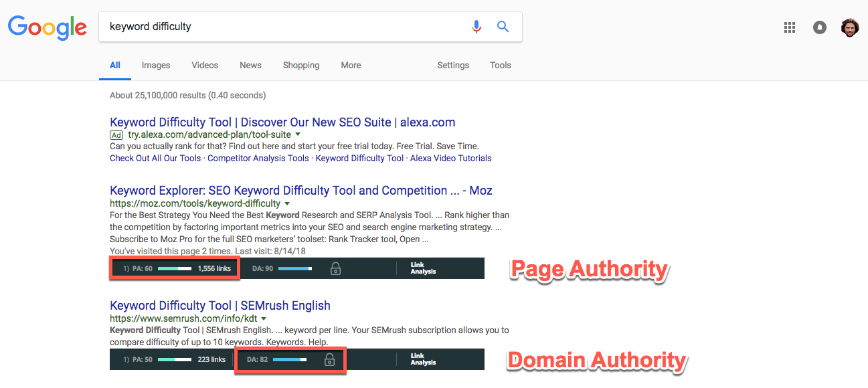Switch to the Images tab
Viewport: 868px width, 388px height.
tap(156, 66)
